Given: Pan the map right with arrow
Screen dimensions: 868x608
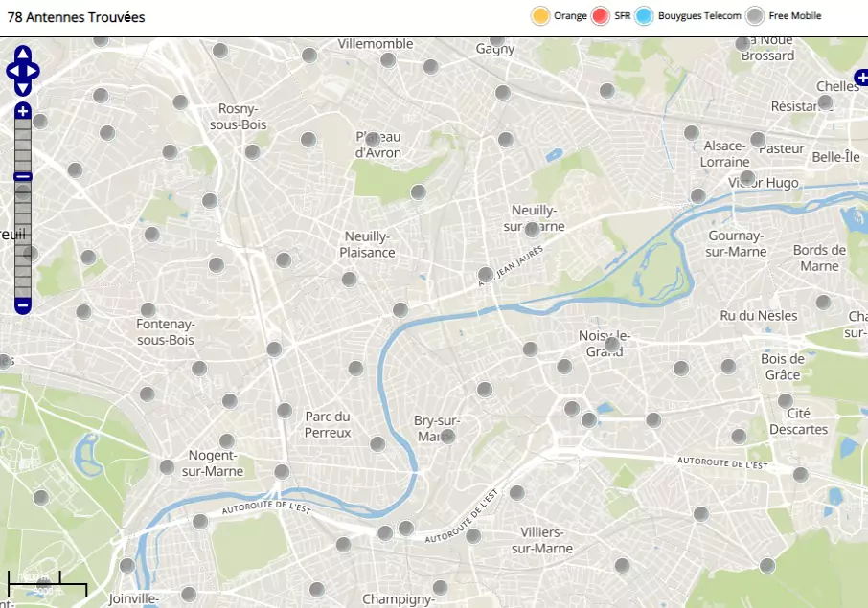Looking at the screenshot, I should [34, 71].
